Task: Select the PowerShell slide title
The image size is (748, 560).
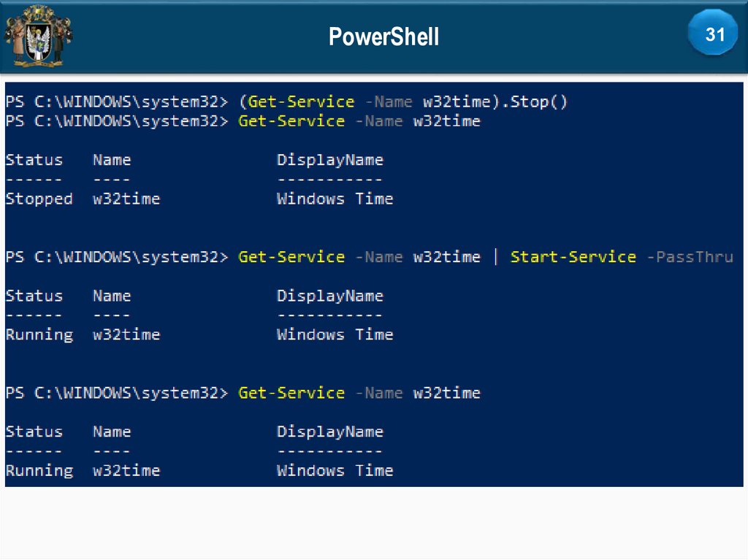Action: click(383, 36)
